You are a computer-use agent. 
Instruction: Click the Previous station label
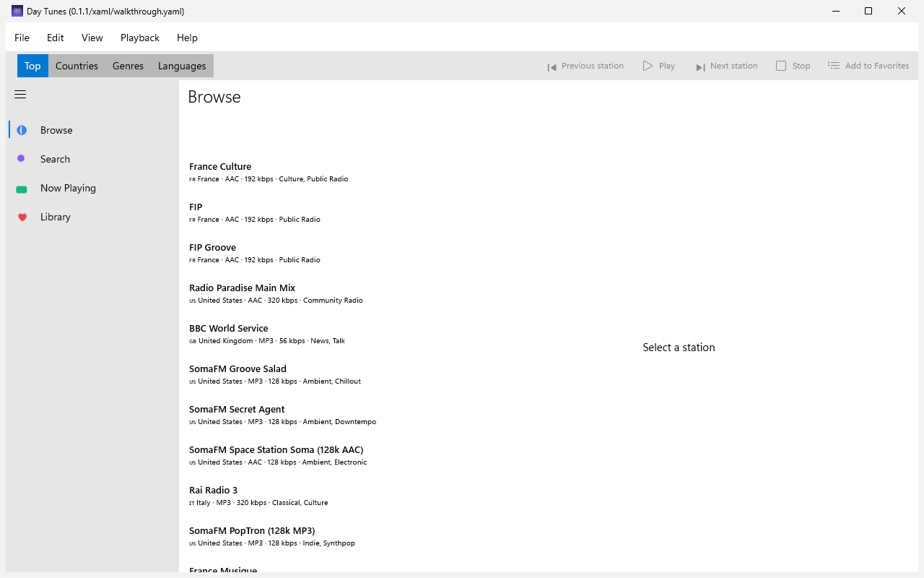click(x=593, y=66)
